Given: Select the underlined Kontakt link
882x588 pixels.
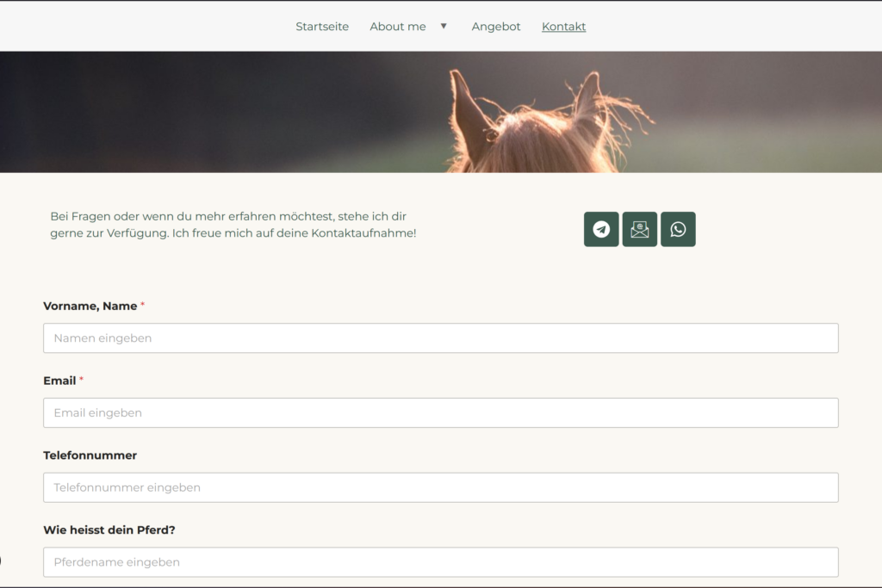Looking at the screenshot, I should [563, 27].
